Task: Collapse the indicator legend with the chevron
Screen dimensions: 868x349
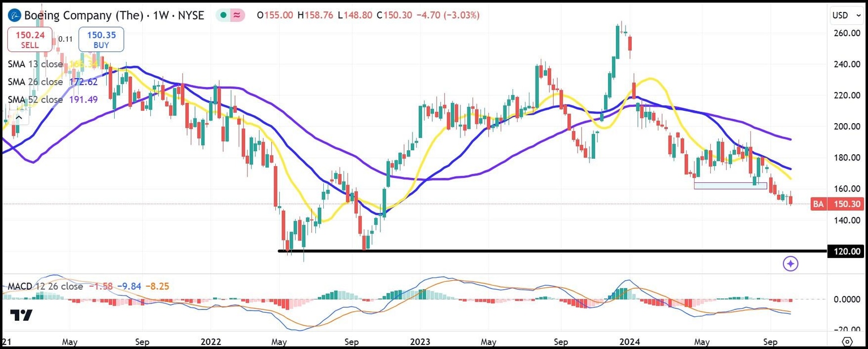Action: 18,117
